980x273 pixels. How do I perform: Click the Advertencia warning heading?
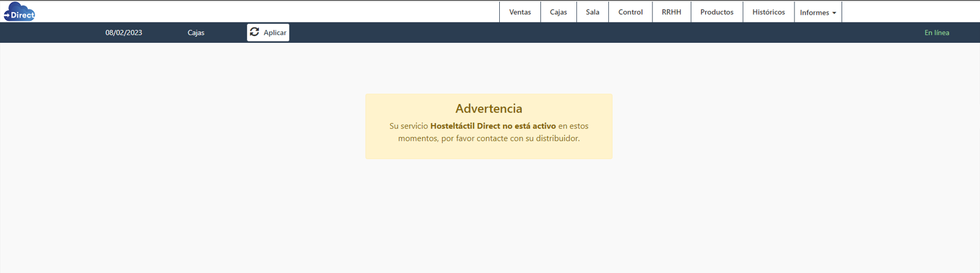point(489,108)
